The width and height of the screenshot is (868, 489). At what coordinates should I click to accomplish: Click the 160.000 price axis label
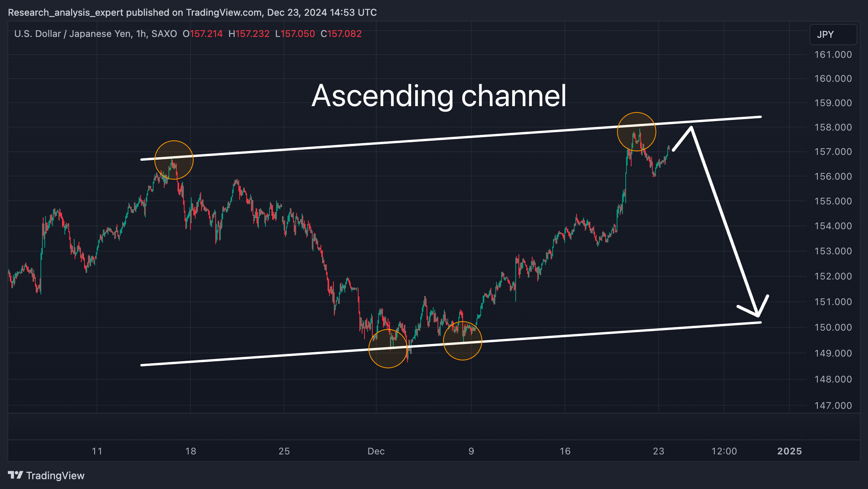click(833, 79)
